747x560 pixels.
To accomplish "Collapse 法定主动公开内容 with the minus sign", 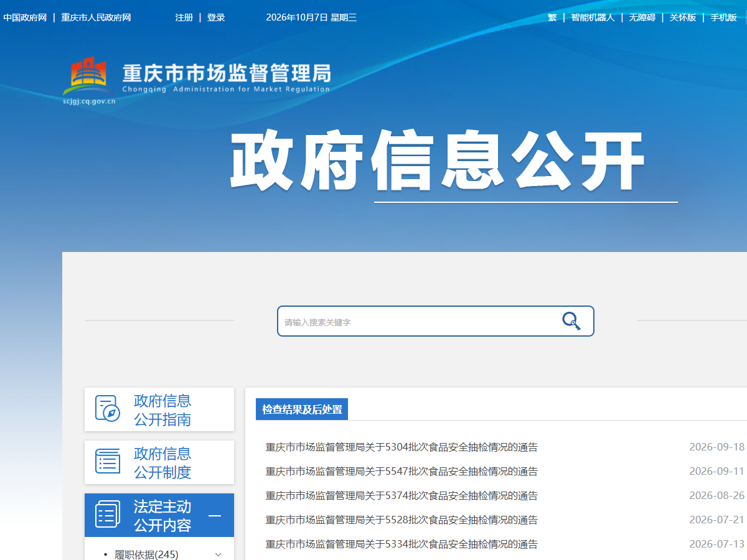I will pyautogui.click(x=214, y=515).
